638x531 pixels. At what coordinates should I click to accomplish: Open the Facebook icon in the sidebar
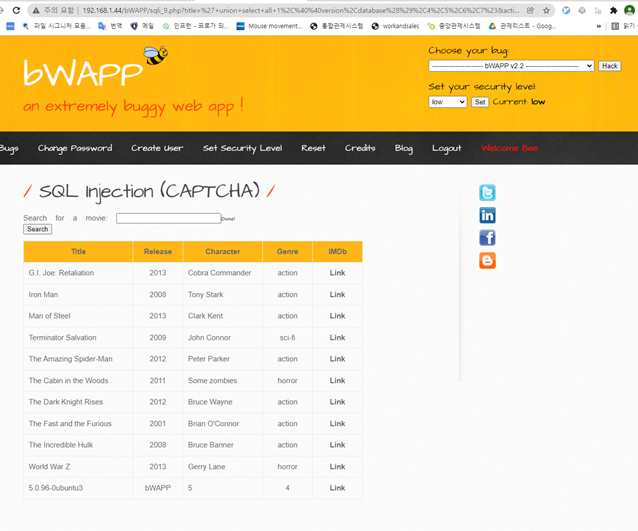pyautogui.click(x=487, y=238)
